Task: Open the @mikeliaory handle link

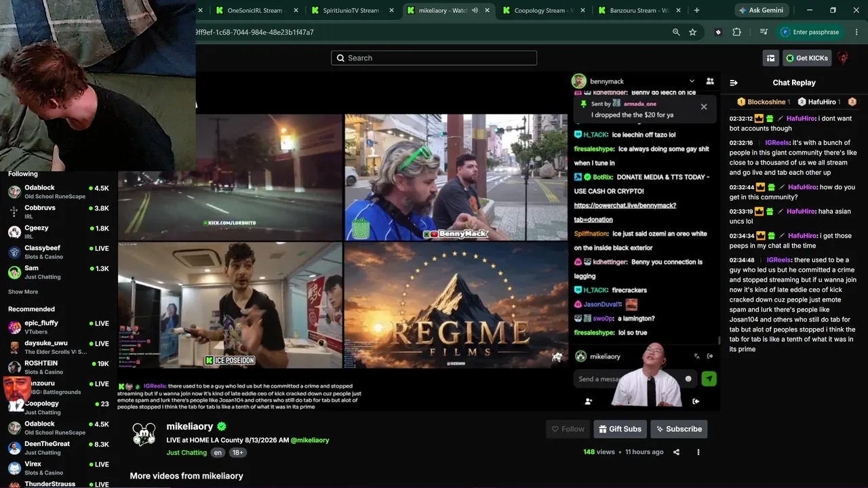Action: (310, 440)
